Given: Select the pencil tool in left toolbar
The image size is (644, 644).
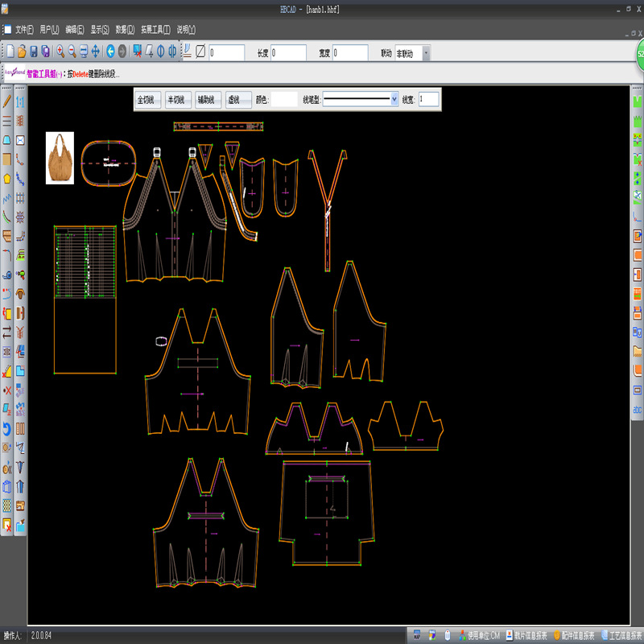Looking at the screenshot, I should tap(7, 102).
